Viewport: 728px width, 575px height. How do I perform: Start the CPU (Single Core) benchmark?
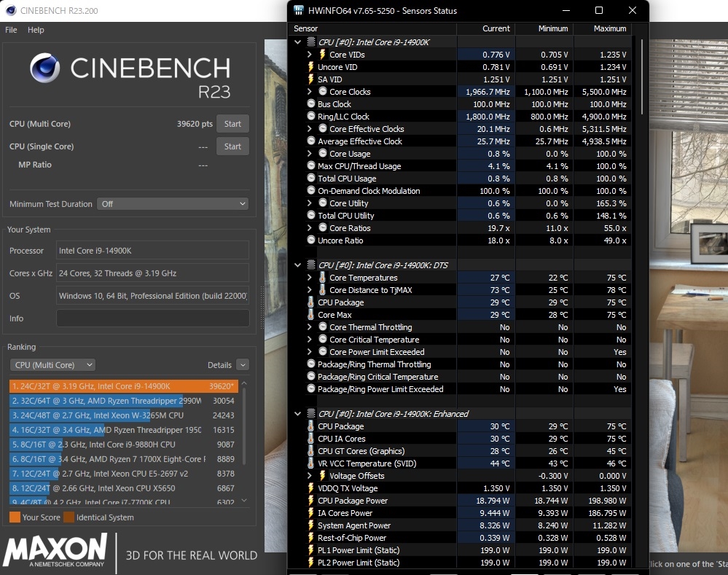[x=232, y=146]
